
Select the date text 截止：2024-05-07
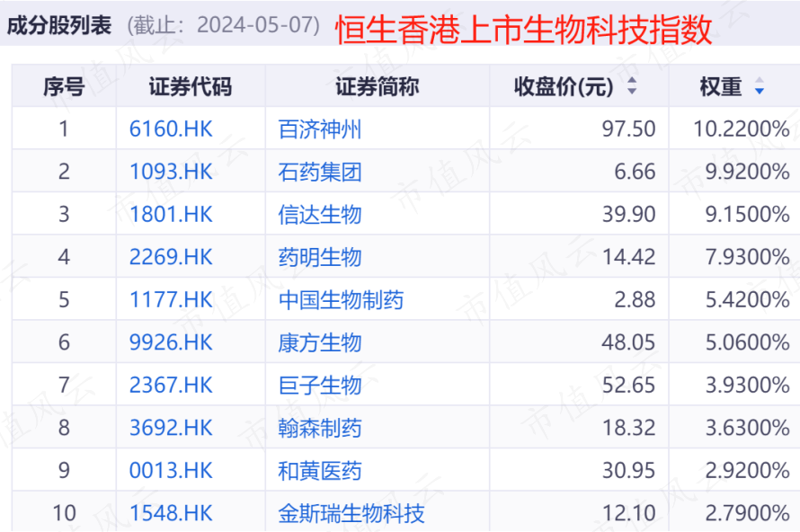tap(224, 25)
